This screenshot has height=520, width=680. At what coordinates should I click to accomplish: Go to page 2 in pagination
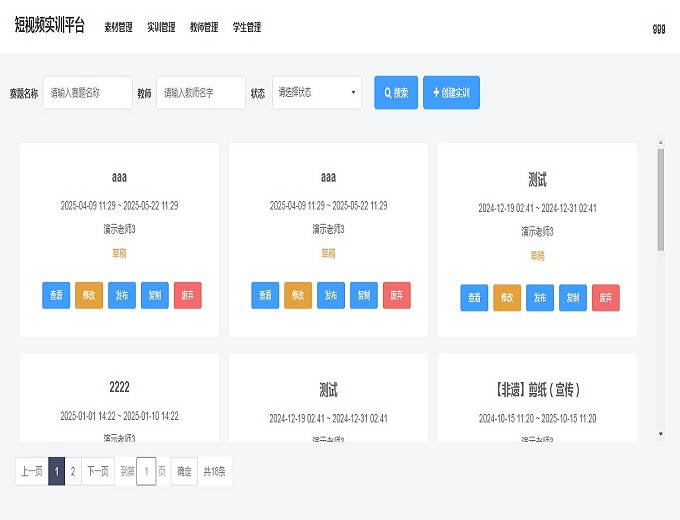pyautogui.click(x=72, y=471)
